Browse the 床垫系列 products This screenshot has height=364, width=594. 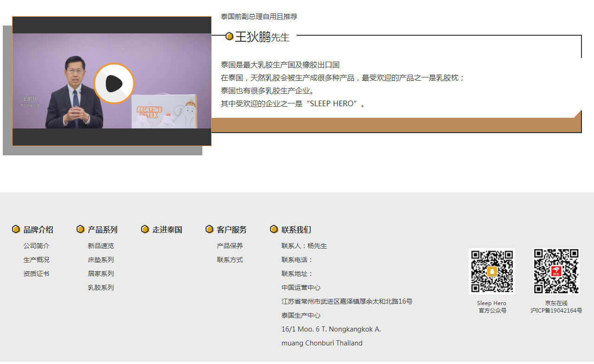point(101,260)
